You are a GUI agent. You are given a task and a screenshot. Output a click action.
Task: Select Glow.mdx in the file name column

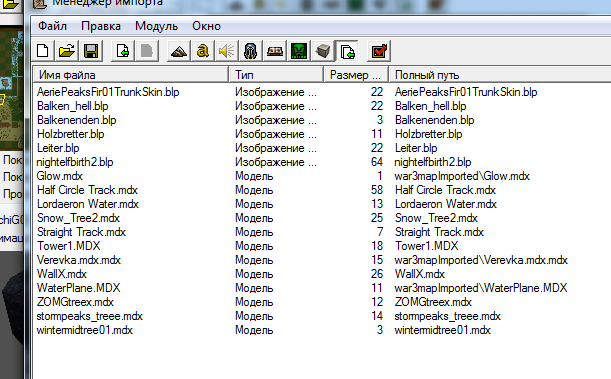tap(60, 176)
